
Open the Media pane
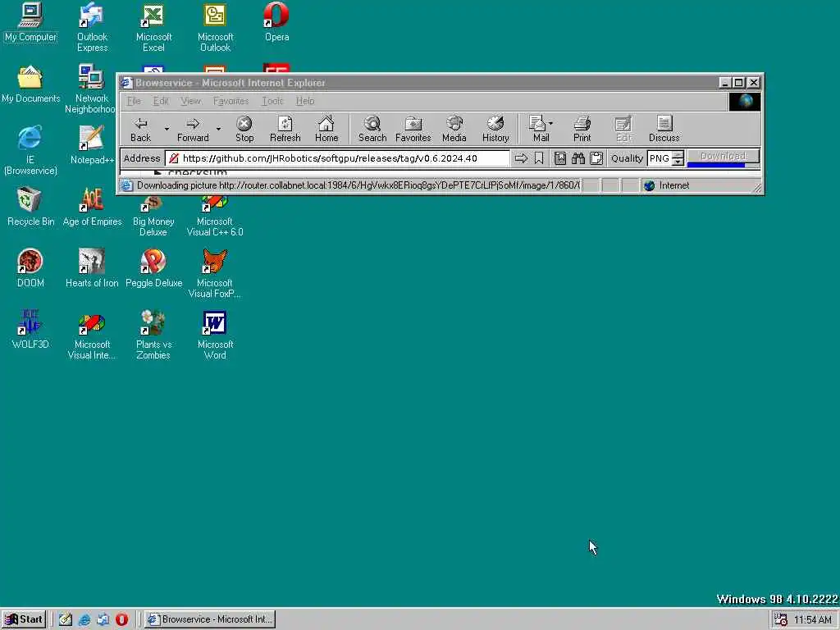(454, 130)
